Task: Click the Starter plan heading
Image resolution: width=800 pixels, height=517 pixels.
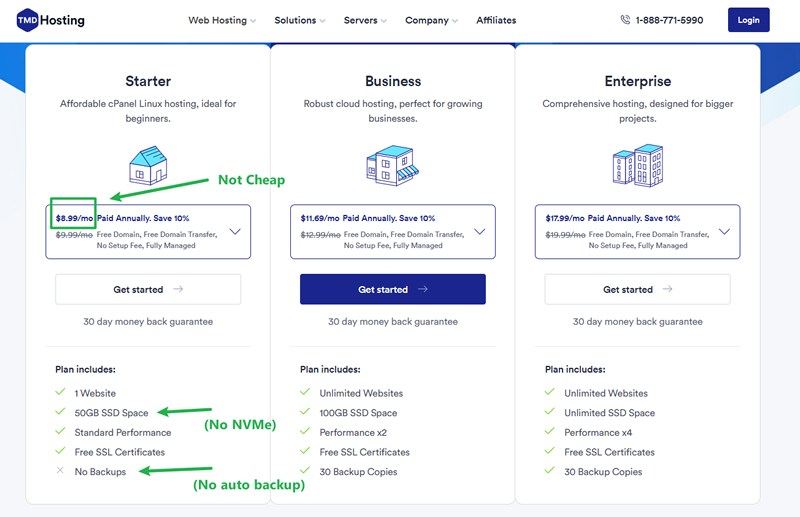Action: [x=148, y=81]
